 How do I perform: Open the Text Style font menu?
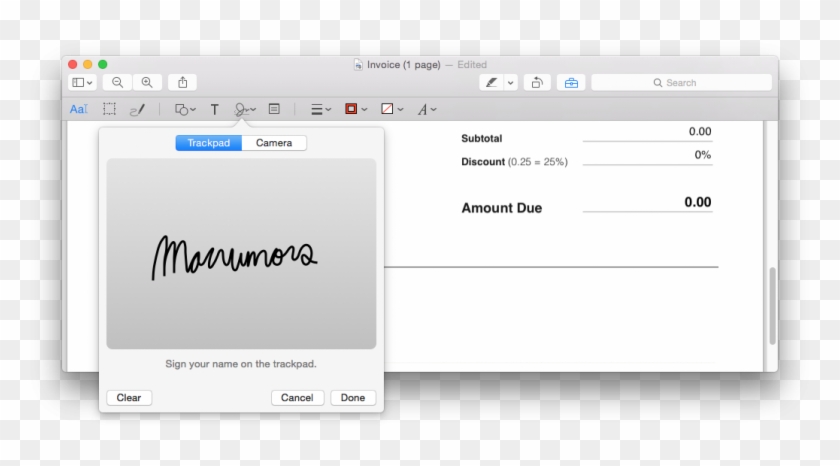427,109
